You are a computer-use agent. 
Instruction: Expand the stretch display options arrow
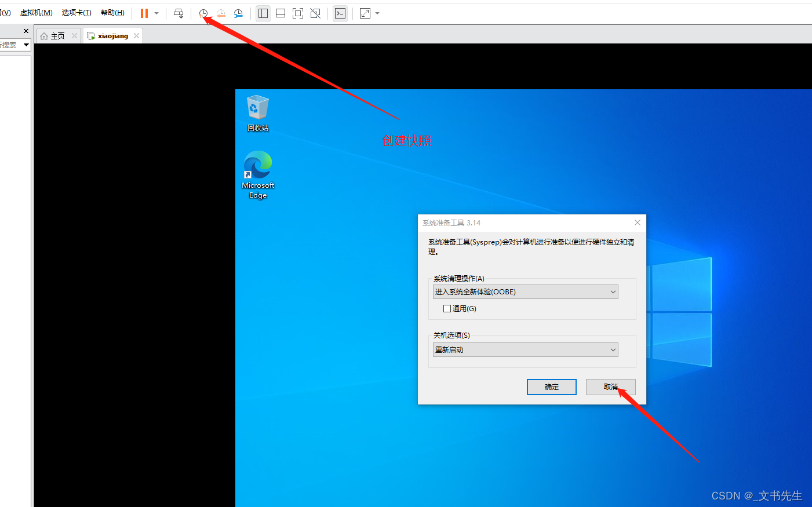point(377,13)
